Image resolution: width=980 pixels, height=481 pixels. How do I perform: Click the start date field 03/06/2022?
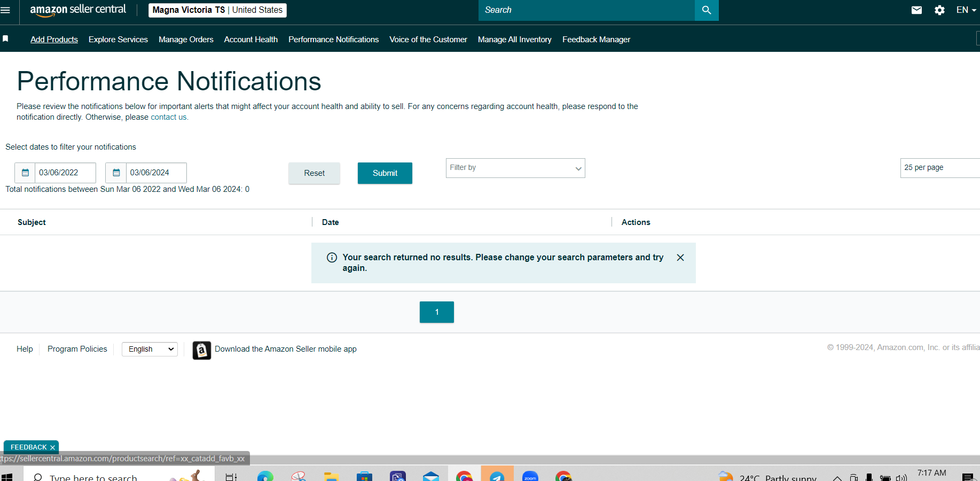click(x=66, y=173)
